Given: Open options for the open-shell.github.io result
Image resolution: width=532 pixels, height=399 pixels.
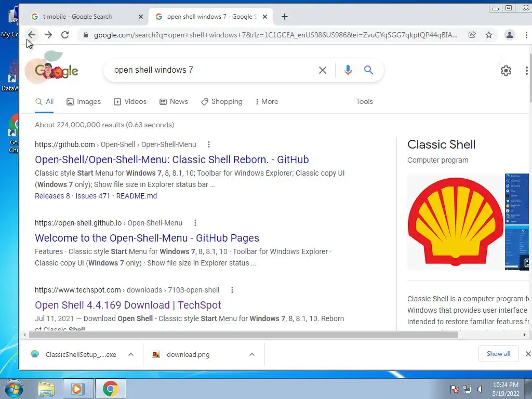Looking at the screenshot, I should (x=195, y=223).
